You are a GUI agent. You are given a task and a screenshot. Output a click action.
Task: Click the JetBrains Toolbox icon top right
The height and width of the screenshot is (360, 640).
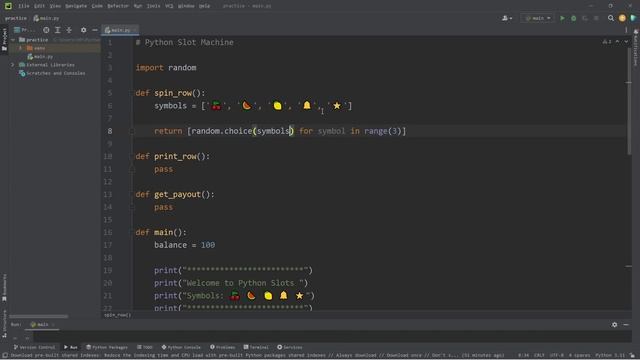click(x=633, y=18)
